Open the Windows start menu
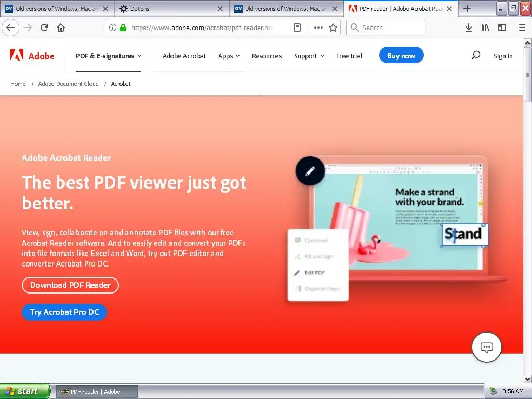Viewport: 532px width, 399px height. 25,391
